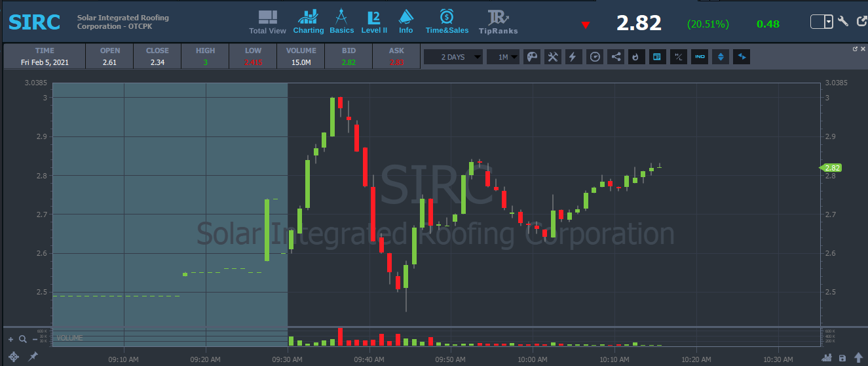Open the Total View panel

click(x=267, y=22)
